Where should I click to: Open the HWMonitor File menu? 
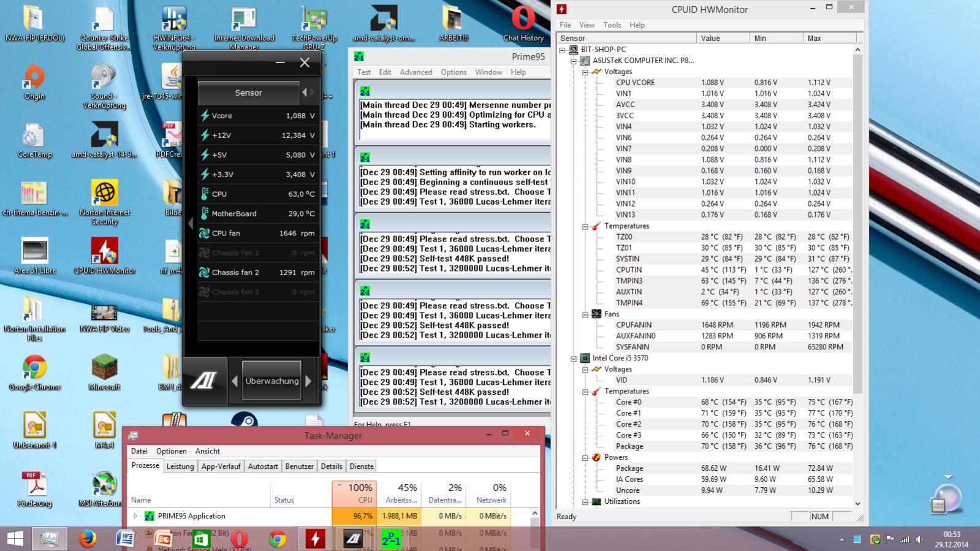click(x=565, y=25)
